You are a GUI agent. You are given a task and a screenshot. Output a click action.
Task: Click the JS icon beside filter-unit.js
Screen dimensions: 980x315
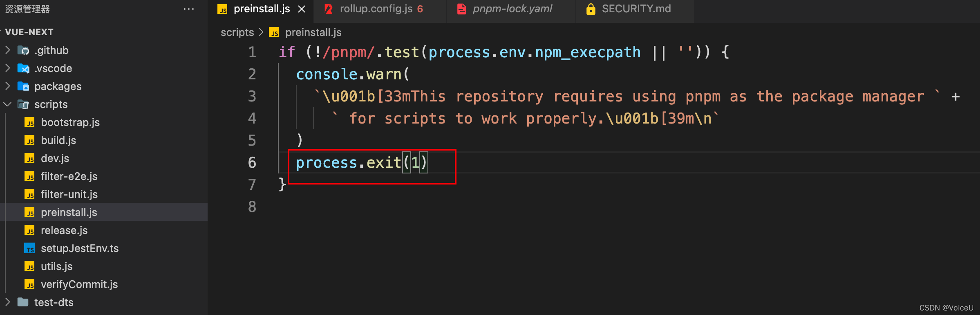[29, 194]
